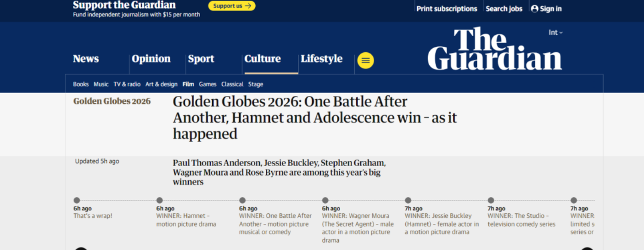Click the Sign in profile icon
644x250 pixels.
[534, 9]
